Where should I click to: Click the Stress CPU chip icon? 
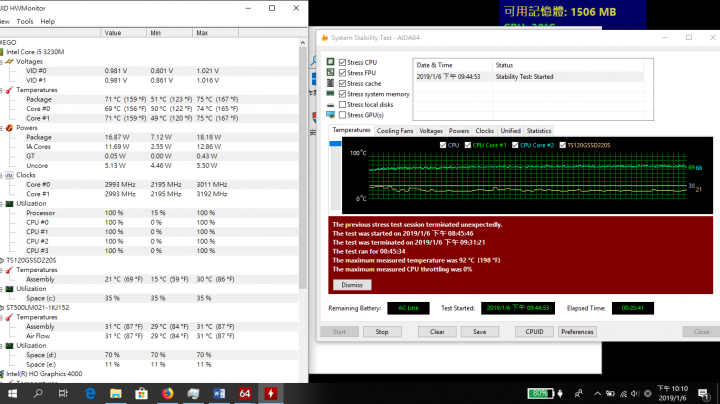click(x=330, y=62)
